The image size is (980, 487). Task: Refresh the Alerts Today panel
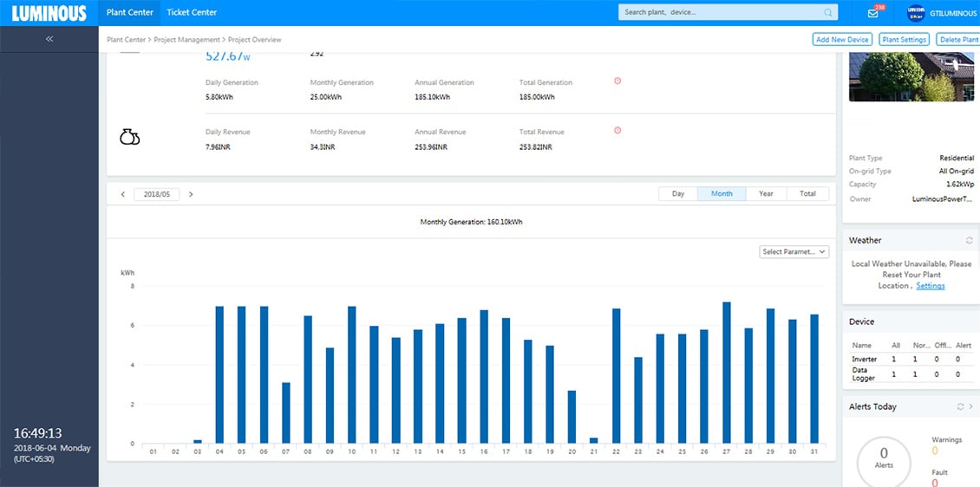(x=960, y=406)
